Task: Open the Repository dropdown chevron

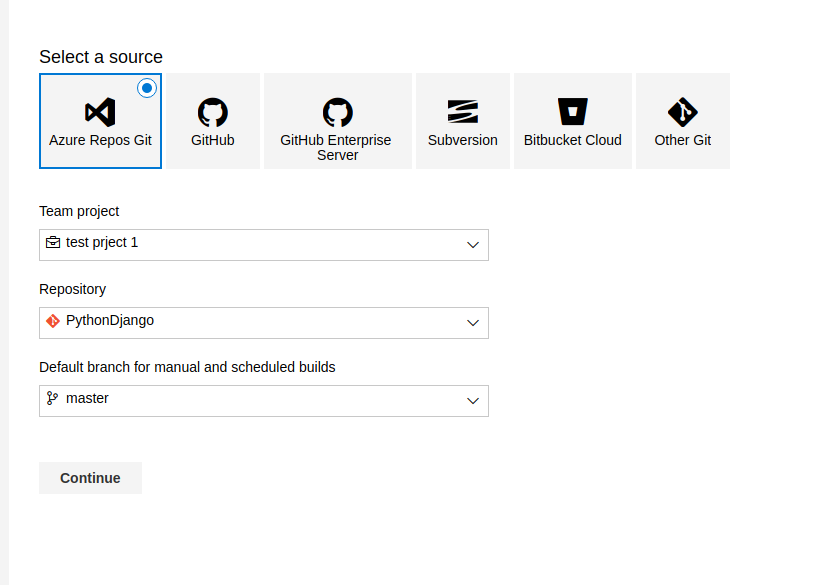Action: pos(473,323)
